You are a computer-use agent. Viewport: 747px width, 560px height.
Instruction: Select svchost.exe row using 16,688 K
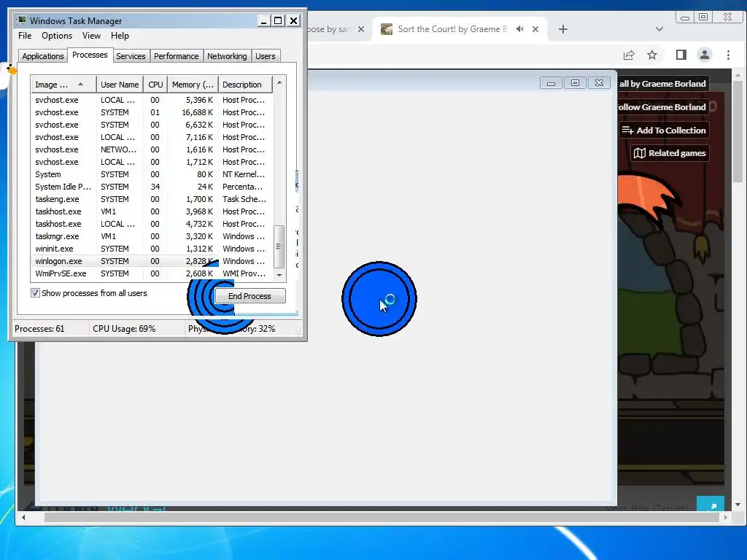click(x=152, y=112)
